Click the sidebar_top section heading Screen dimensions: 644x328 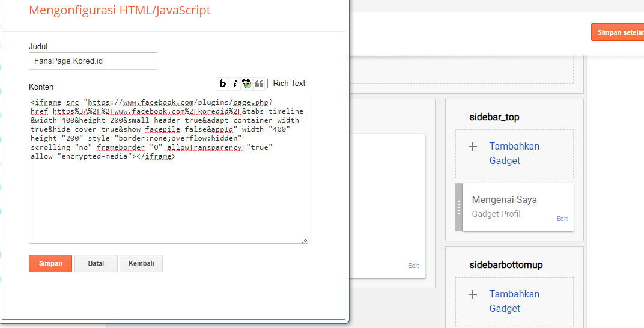tap(494, 117)
